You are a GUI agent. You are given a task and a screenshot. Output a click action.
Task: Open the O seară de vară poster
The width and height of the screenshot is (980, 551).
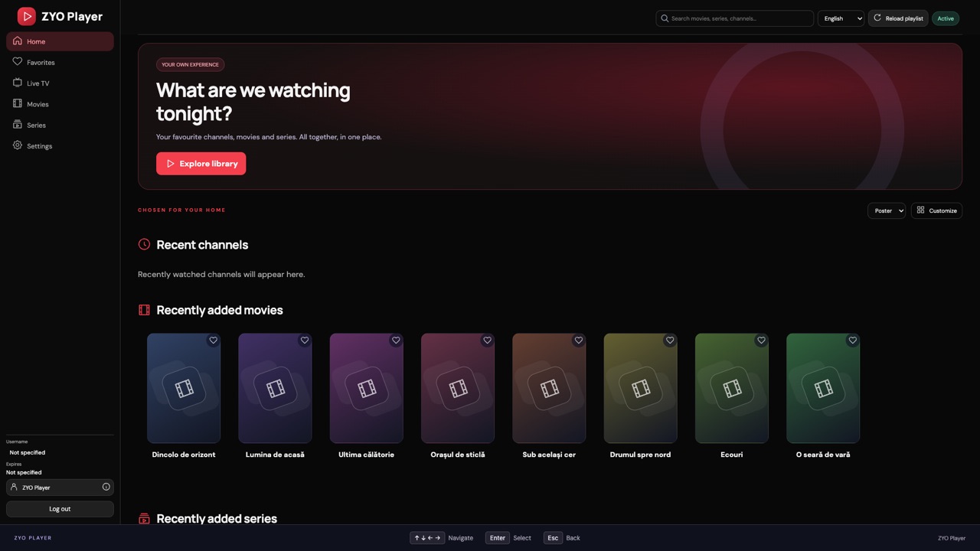[823, 388]
